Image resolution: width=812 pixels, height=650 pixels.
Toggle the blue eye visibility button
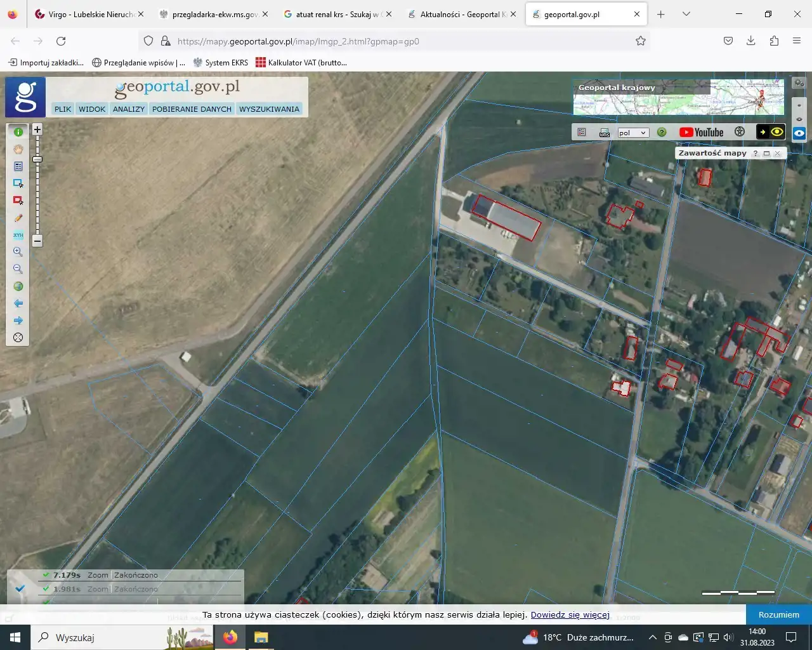coord(799,133)
